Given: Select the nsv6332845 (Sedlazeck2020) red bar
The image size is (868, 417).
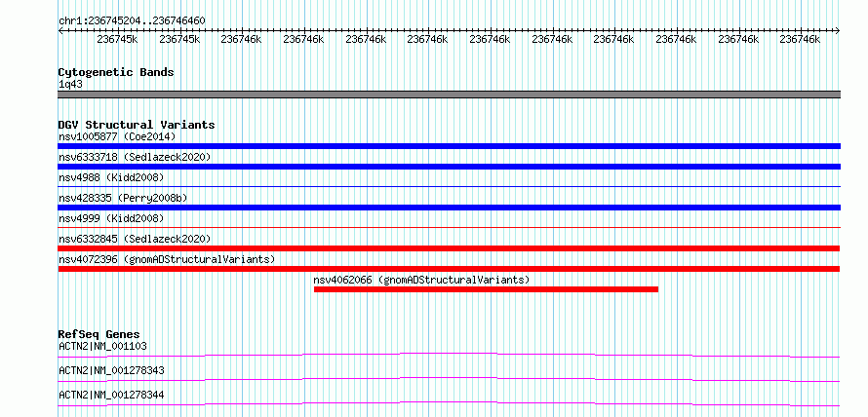Looking at the screenshot, I should coord(449,248).
